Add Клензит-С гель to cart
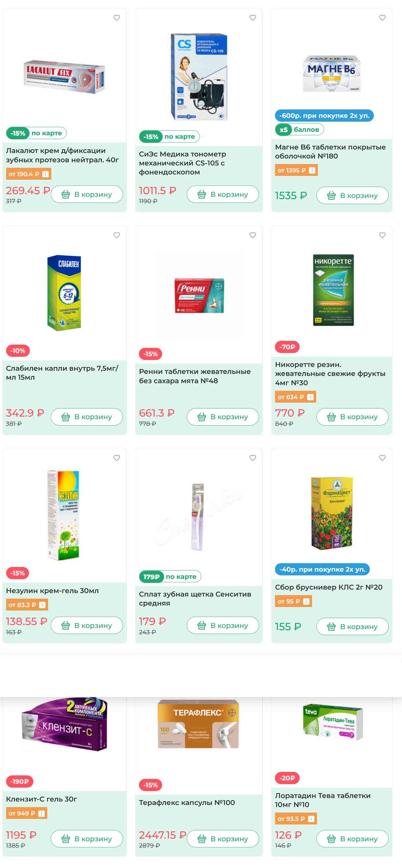 point(86,839)
